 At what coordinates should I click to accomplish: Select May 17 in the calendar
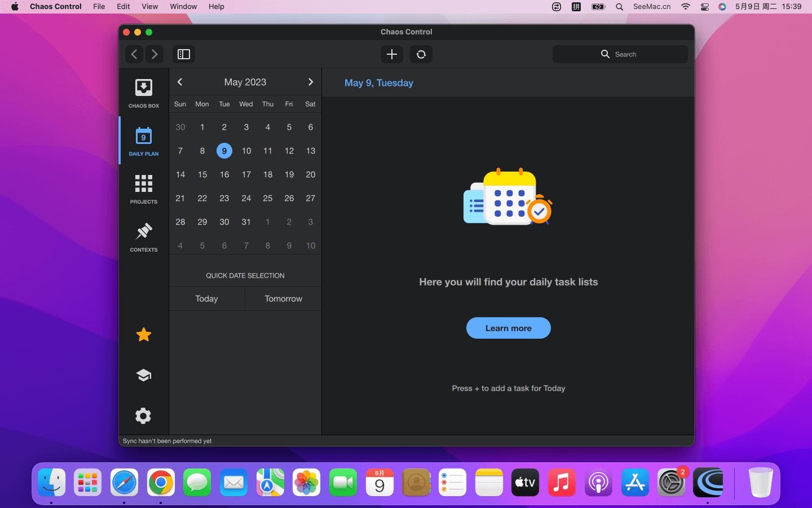(246, 174)
